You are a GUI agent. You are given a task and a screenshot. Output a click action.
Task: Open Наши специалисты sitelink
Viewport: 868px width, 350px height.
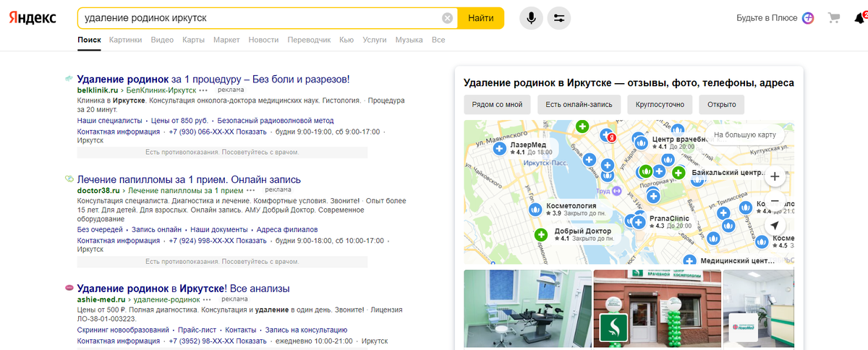110,121
